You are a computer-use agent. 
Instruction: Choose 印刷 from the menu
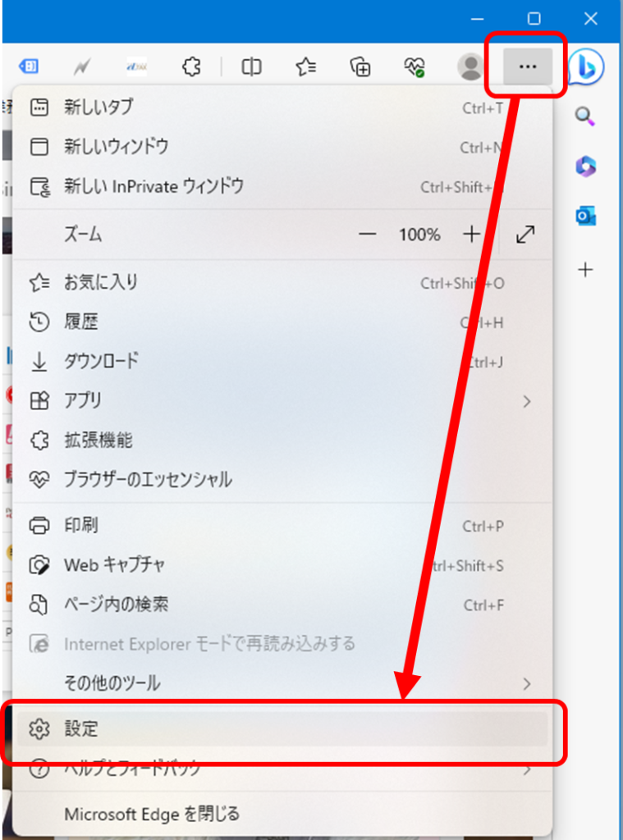pos(282,526)
